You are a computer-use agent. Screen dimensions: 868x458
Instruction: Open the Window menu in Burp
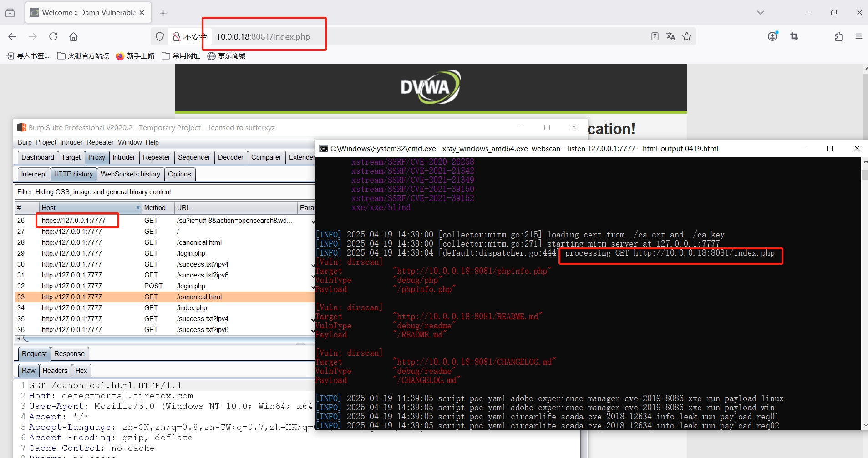tap(130, 142)
